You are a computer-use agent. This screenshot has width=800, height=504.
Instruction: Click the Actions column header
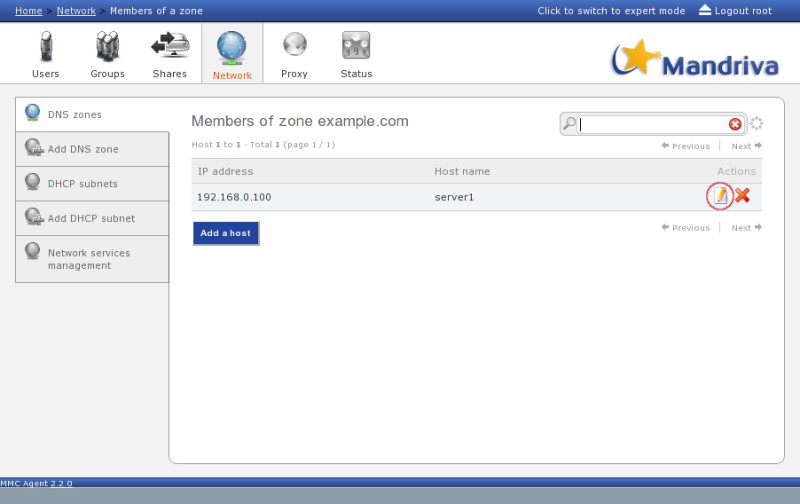(x=737, y=171)
